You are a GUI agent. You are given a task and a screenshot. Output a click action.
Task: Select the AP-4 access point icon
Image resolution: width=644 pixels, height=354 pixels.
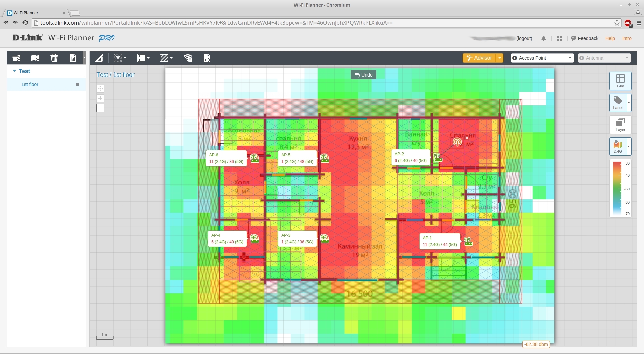click(255, 239)
